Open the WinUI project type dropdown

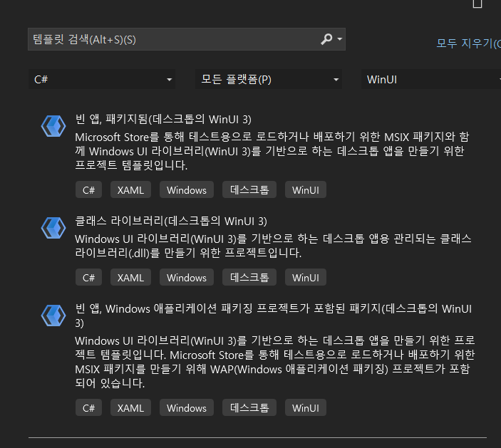click(x=431, y=79)
